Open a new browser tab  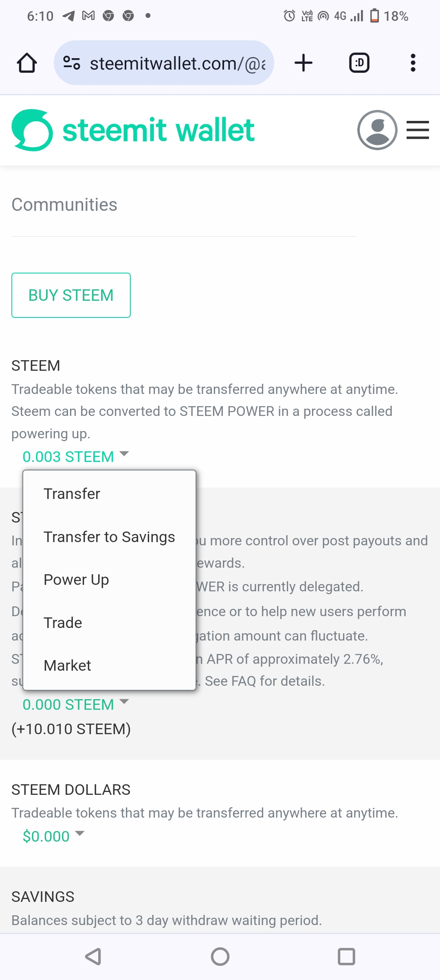click(x=304, y=63)
